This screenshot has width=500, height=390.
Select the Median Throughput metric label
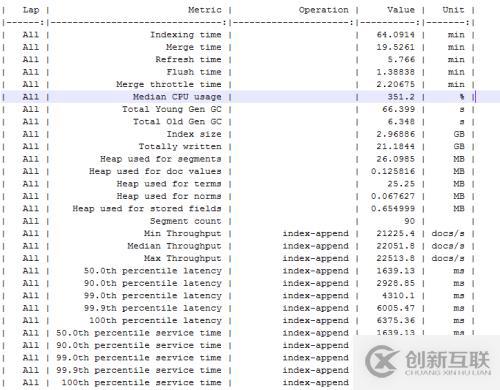click(174, 246)
